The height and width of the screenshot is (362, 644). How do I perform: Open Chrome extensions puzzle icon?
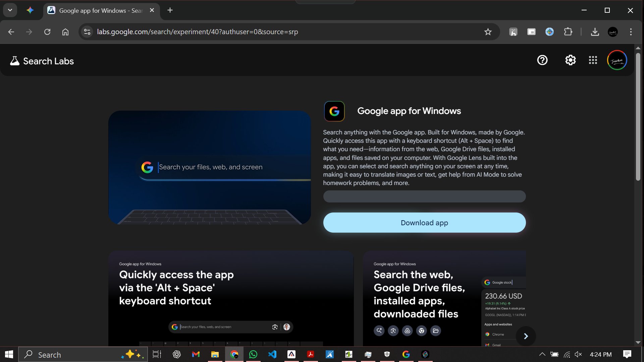point(568,32)
